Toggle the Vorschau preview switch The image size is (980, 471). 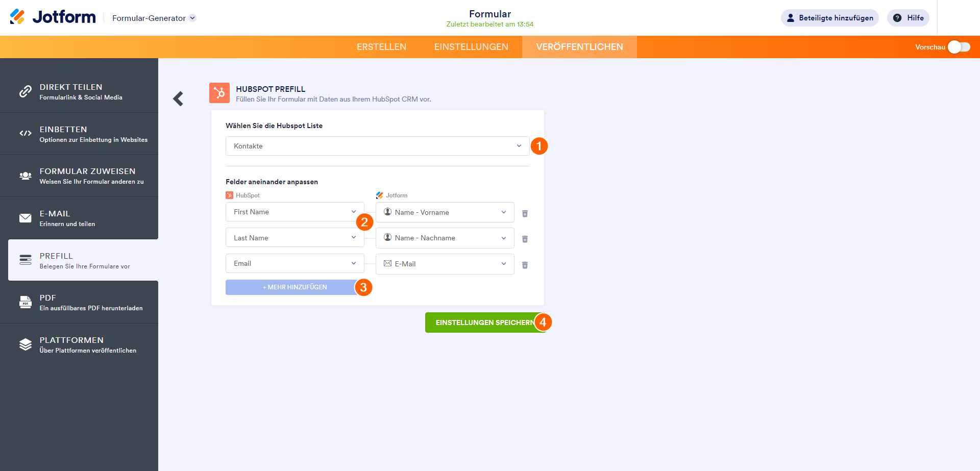coord(959,47)
